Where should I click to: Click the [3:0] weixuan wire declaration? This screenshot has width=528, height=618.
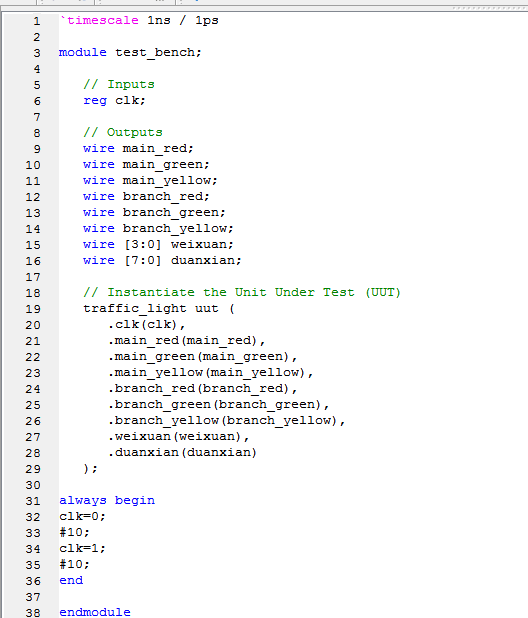[158, 244]
